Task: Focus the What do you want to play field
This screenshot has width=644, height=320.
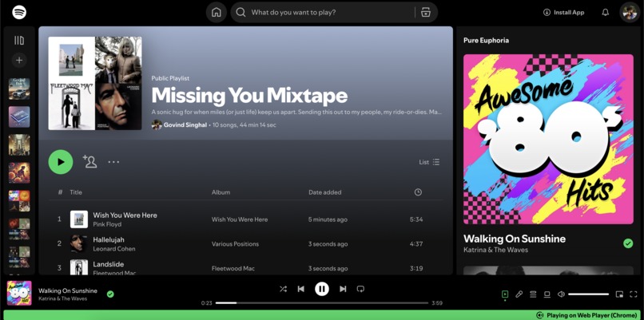Action: (331, 12)
